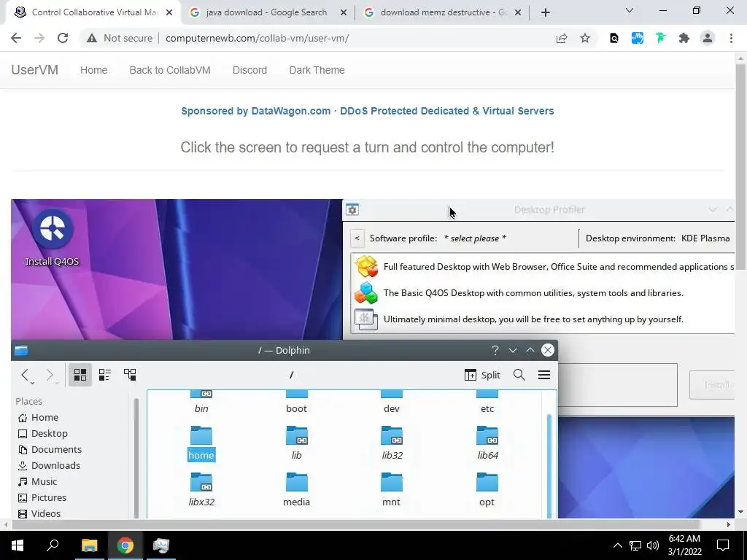Screen dimensions: 747x560
Task: Click Desktop Profiler back arrow button
Action: pos(357,238)
